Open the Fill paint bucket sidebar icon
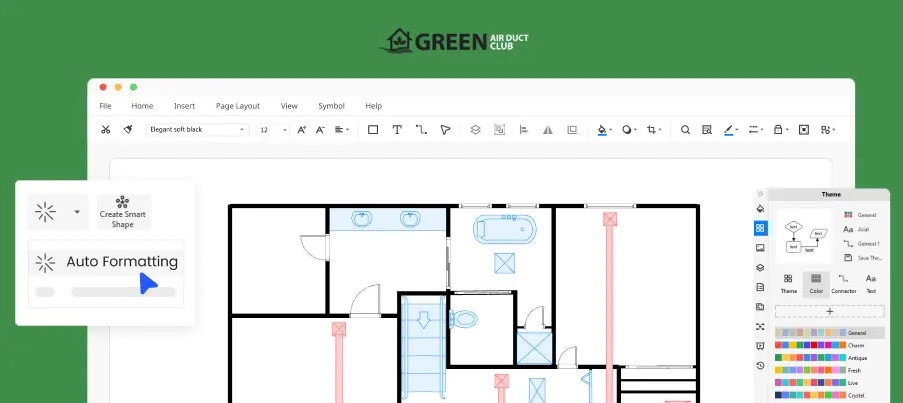The image size is (903, 403). (760, 209)
